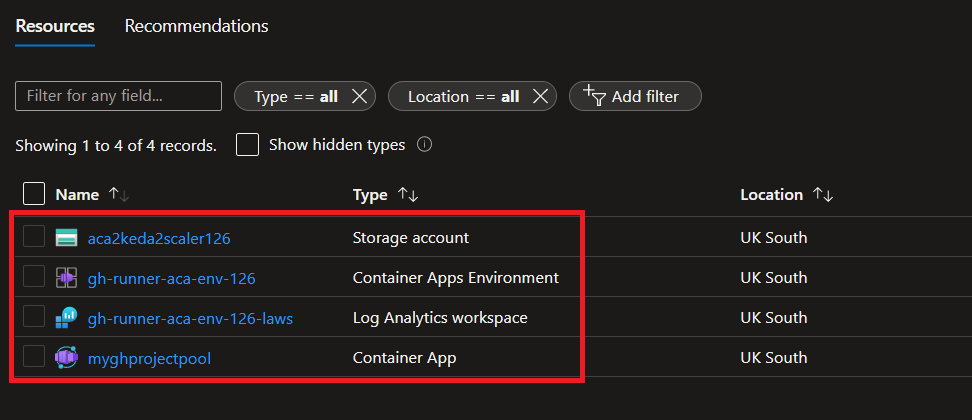
Task: Click the Name column header
Action: click(77, 195)
